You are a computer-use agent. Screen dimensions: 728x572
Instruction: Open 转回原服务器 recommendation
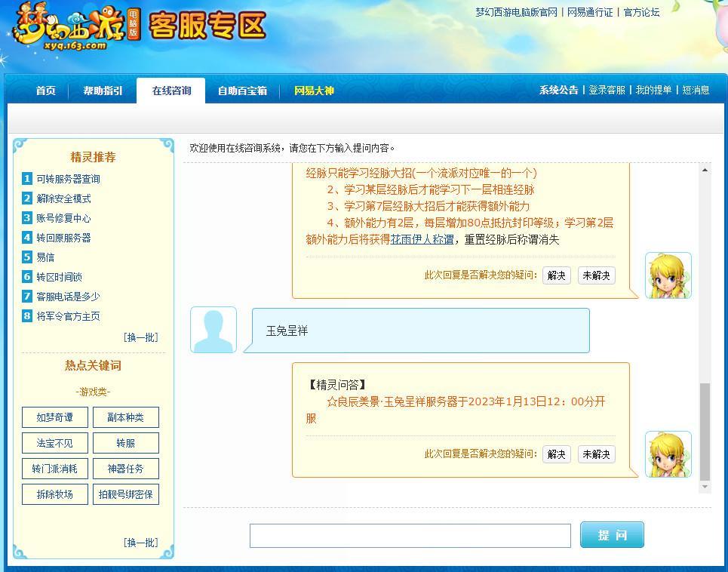click(63, 238)
